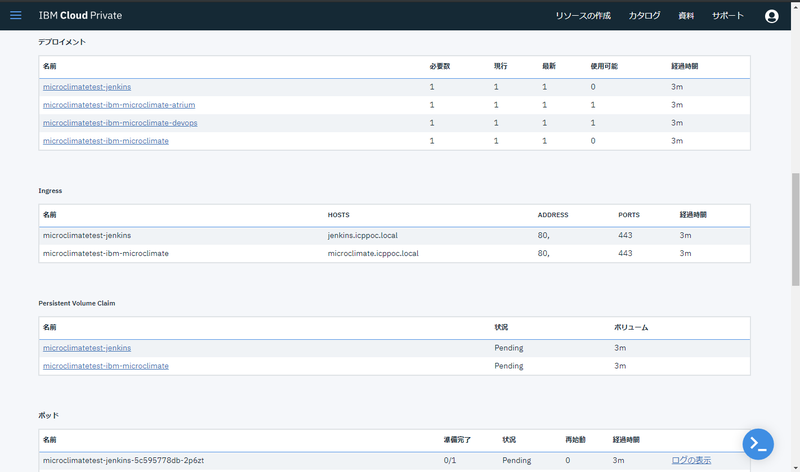Viewport: 800px width, 472px height.
Task: Open サポート in top navigation
Action: pos(728,16)
